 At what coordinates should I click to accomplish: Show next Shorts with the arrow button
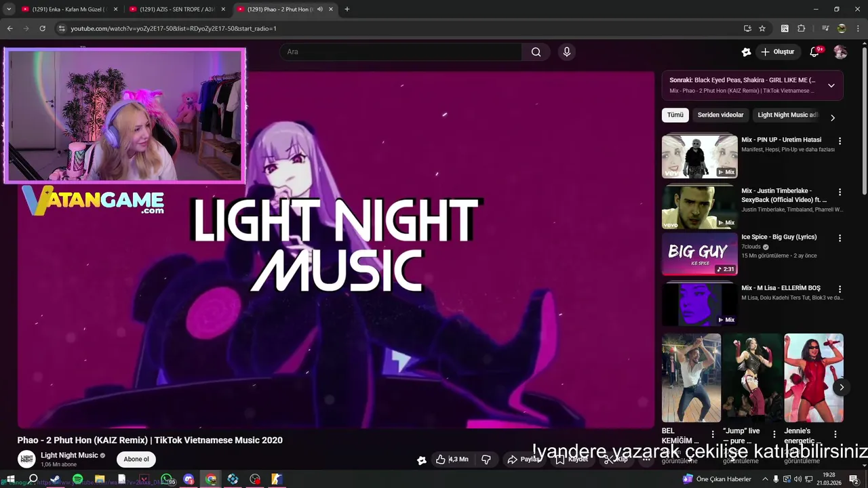841,387
